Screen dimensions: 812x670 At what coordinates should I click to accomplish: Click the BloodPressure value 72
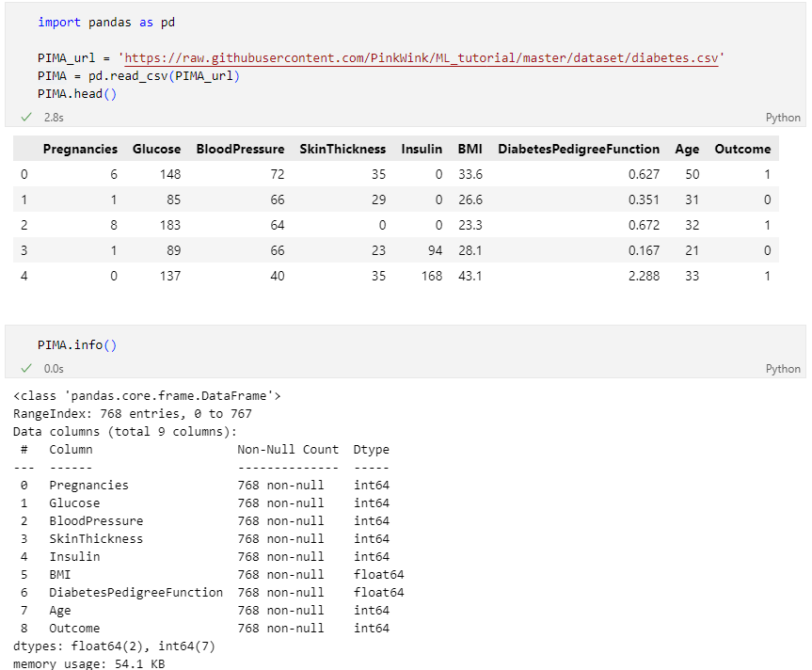point(278,174)
